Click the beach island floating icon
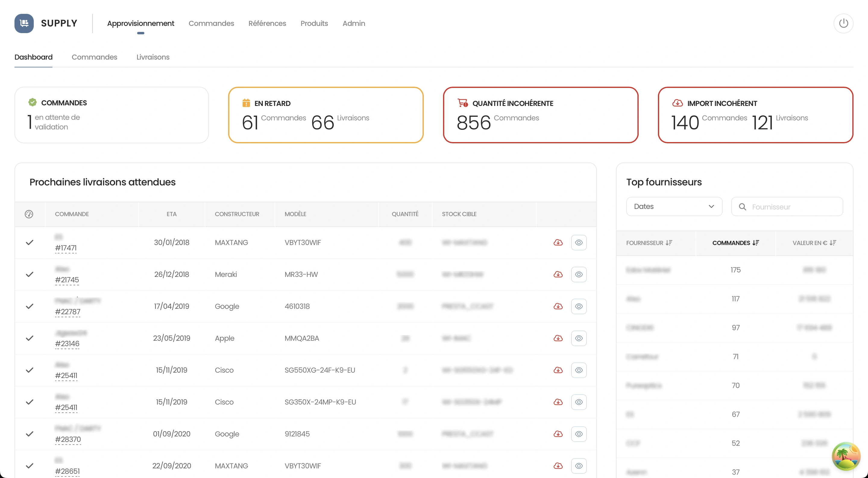 (846, 456)
